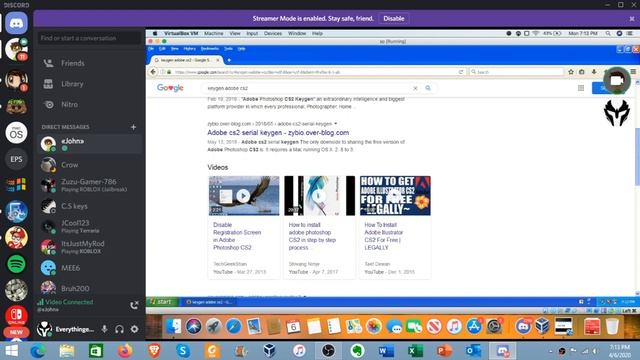Play the How to install photoshop CS2 video
The height and width of the screenshot is (360, 640).
pos(319,196)
